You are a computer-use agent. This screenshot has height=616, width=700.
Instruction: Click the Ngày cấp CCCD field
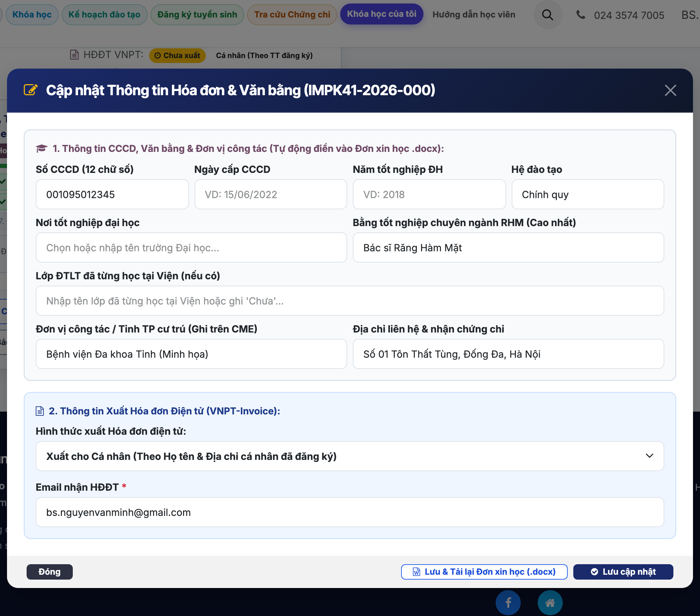click(271, 194)
